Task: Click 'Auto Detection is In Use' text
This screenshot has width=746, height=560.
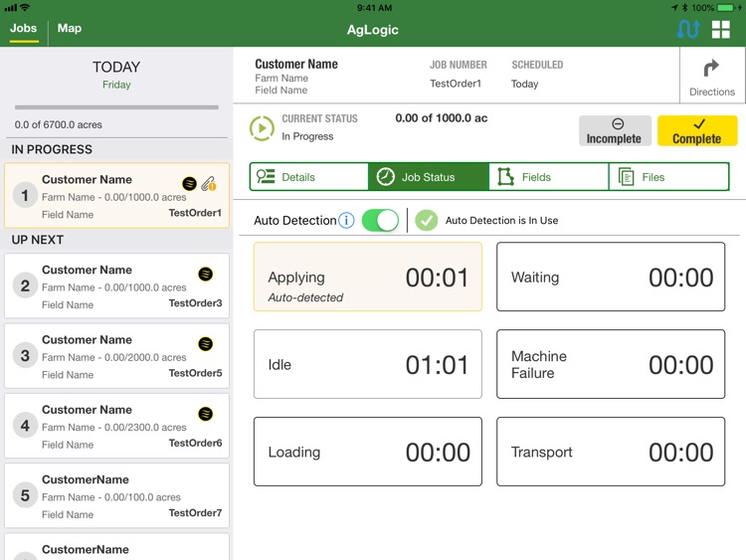Action: [502, 220]
